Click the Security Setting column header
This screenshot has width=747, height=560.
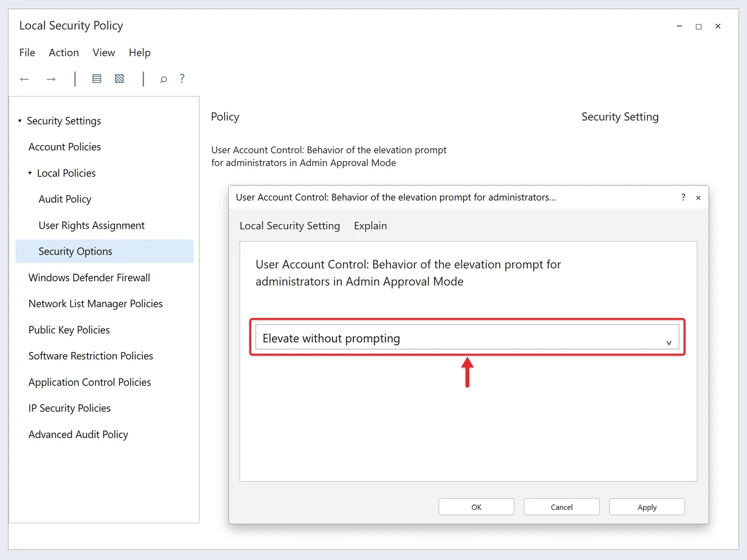coord(620,117)
